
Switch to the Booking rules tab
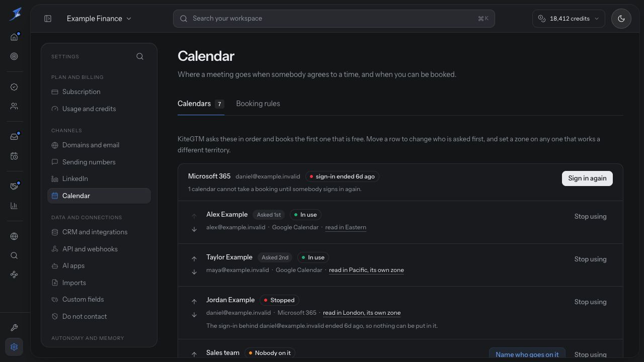tap(258, 104)
